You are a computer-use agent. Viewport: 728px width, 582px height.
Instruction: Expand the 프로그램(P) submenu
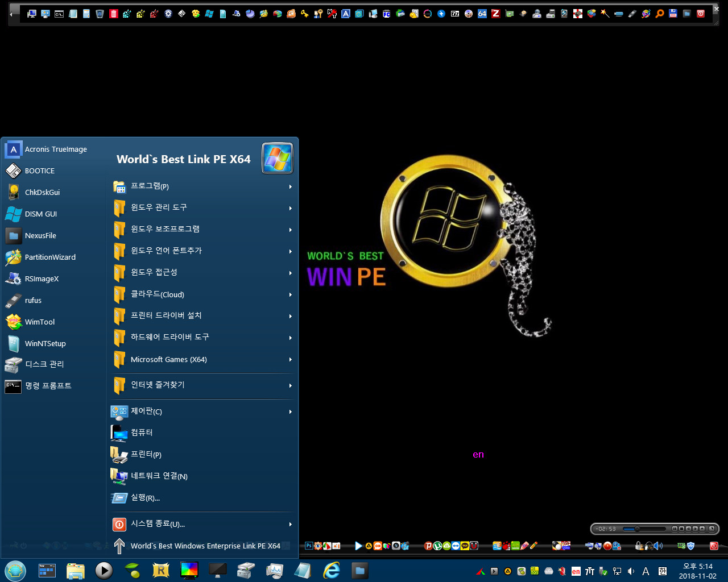click(x=203, y=186)
